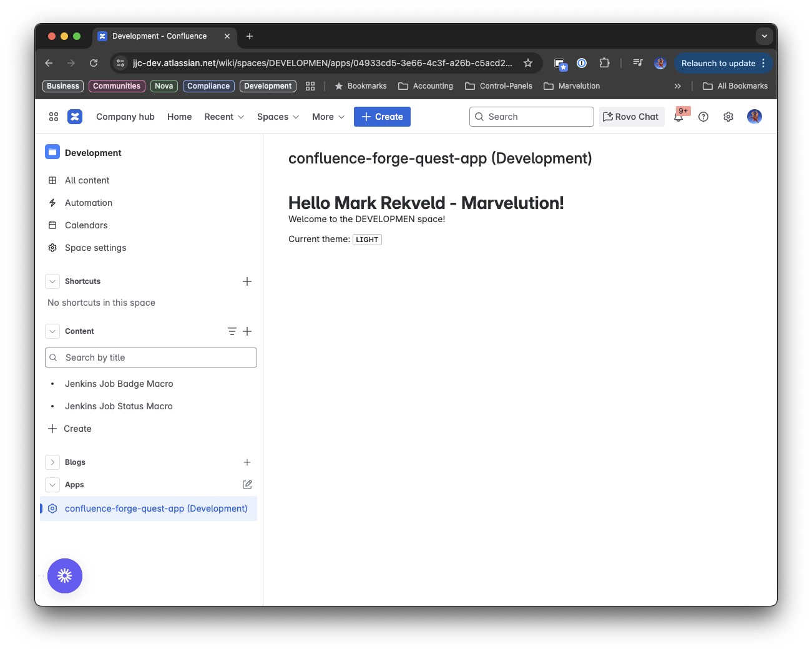
Task: Open notifications bell with 9+ badge
Action: [679, 116]
